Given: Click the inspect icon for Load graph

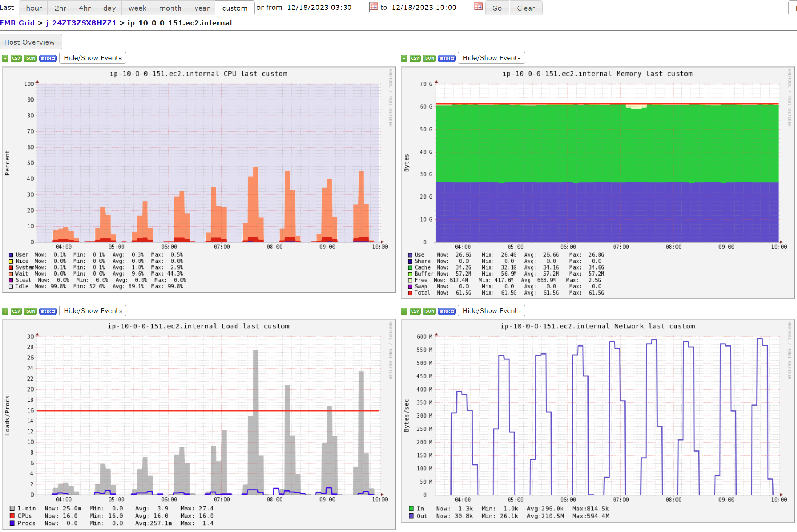Looking at the screenshot, I should click(x=48, y=311).
